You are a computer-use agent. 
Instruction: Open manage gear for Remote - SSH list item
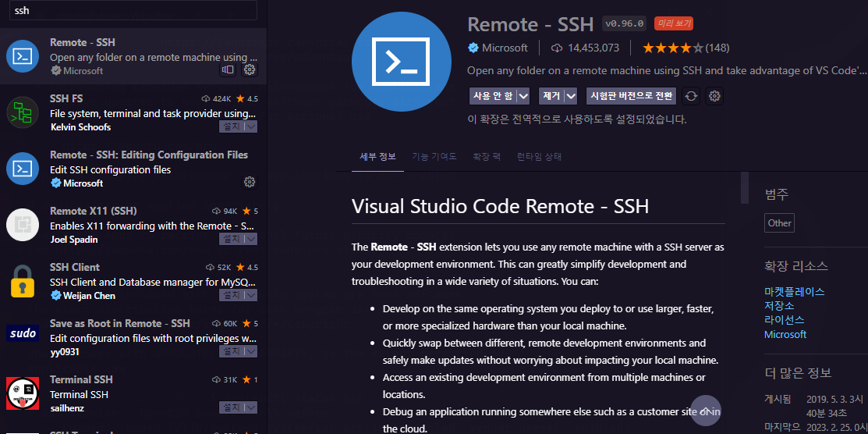pos(250,69)
